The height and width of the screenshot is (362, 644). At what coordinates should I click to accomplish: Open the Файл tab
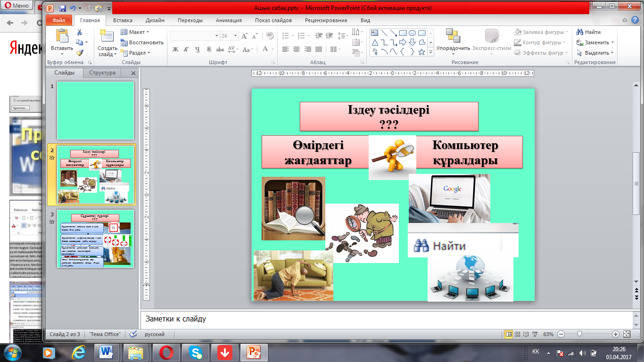(x=59, y=20)
